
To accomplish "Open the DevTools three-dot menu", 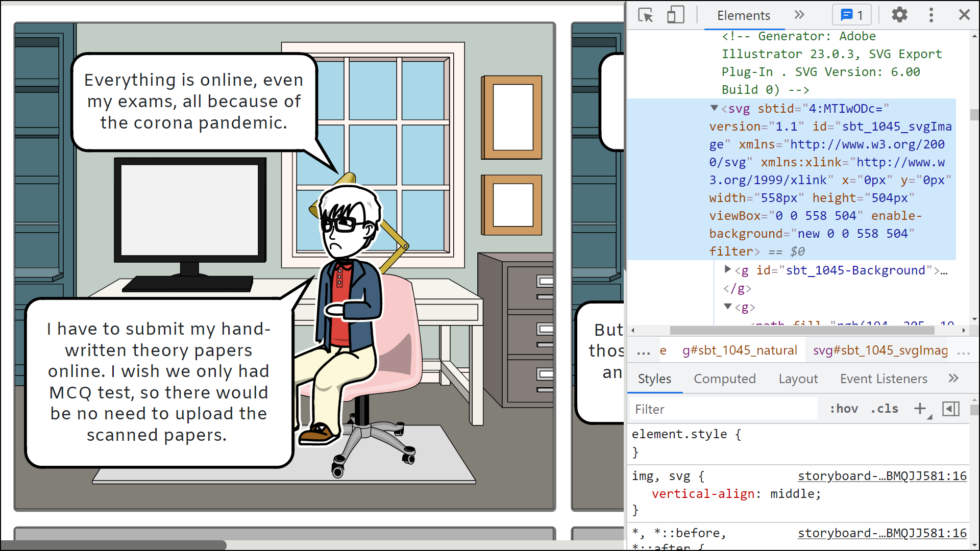I will 931,15.
